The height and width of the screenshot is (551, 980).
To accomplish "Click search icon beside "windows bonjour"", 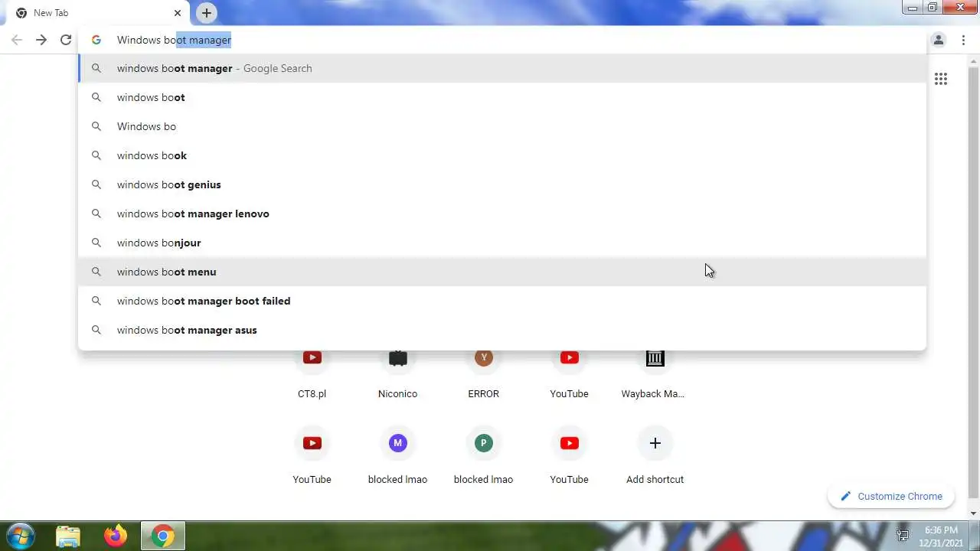I will pyautogui.click(x=96, y=243).
